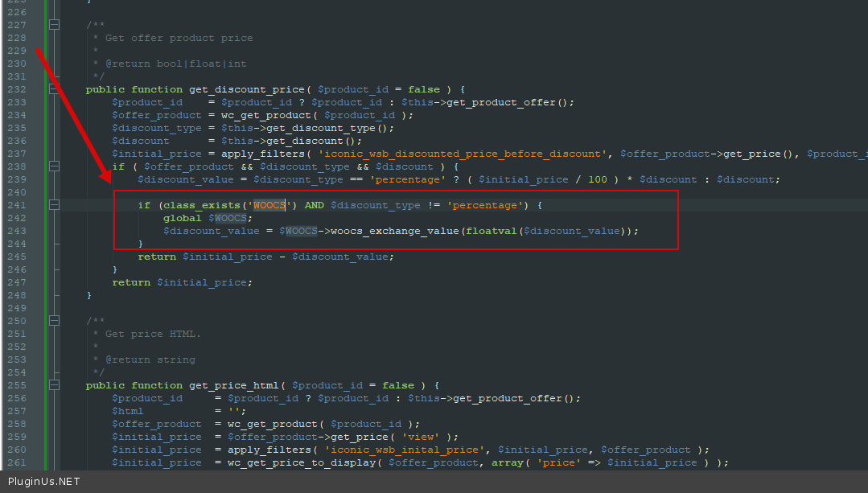This screenshot has height=493, width=868.
Task: Click line number 245 in the gutter
Action: (16, 257)
